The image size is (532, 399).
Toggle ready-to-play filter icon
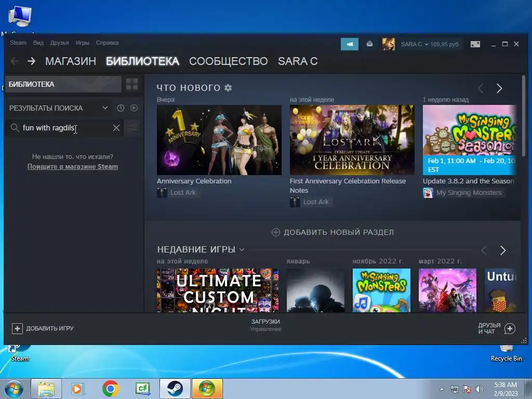(134, 108)
